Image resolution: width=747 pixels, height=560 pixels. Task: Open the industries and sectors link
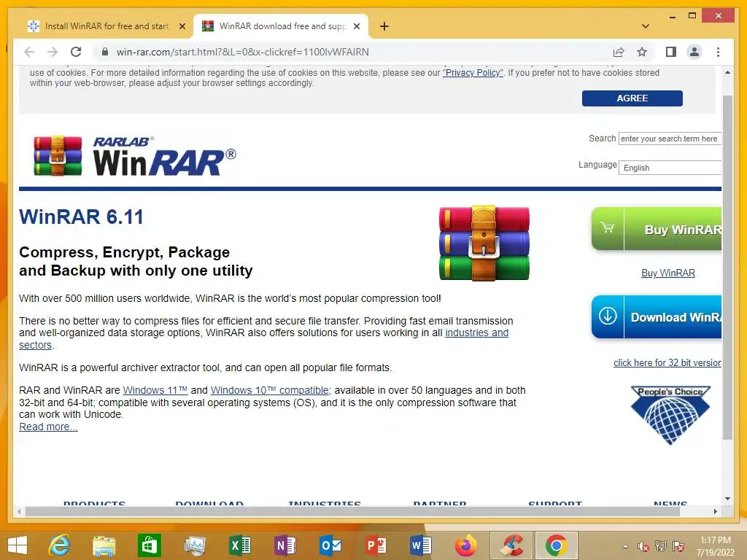coord(476,332)
